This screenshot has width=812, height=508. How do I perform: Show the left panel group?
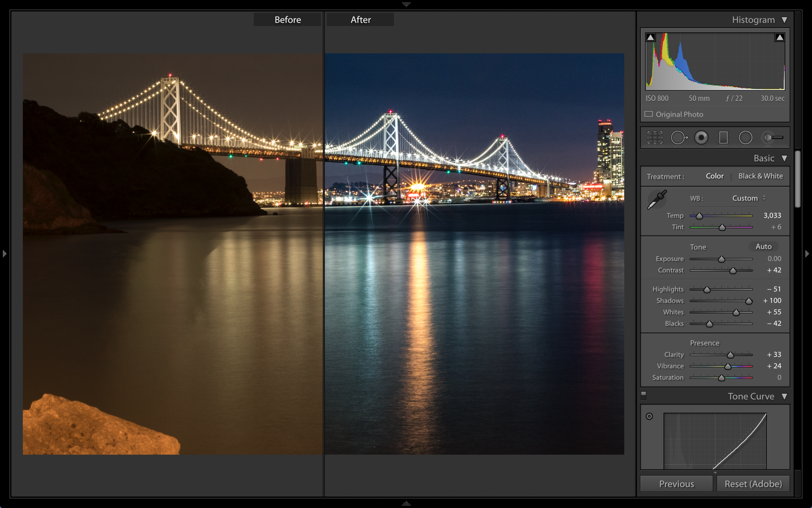(4, 253)
